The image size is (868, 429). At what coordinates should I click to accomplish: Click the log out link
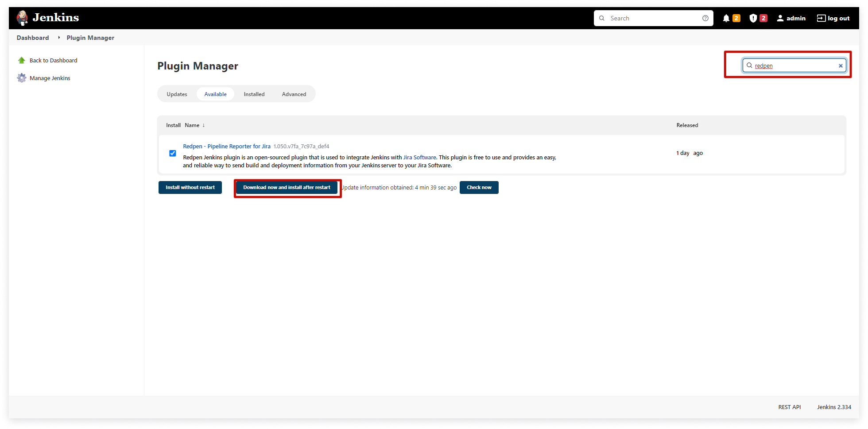coord(833,18)
